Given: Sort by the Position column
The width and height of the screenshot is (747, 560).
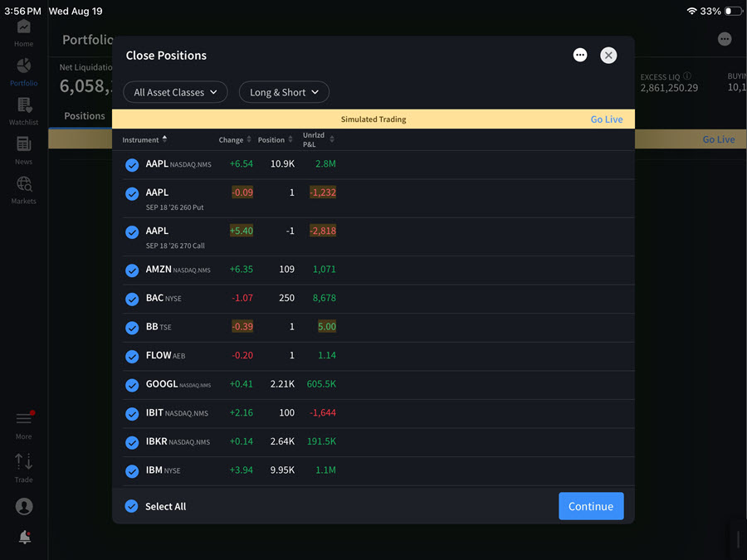Looking at the screenshot, I should [x=275, y=139].
